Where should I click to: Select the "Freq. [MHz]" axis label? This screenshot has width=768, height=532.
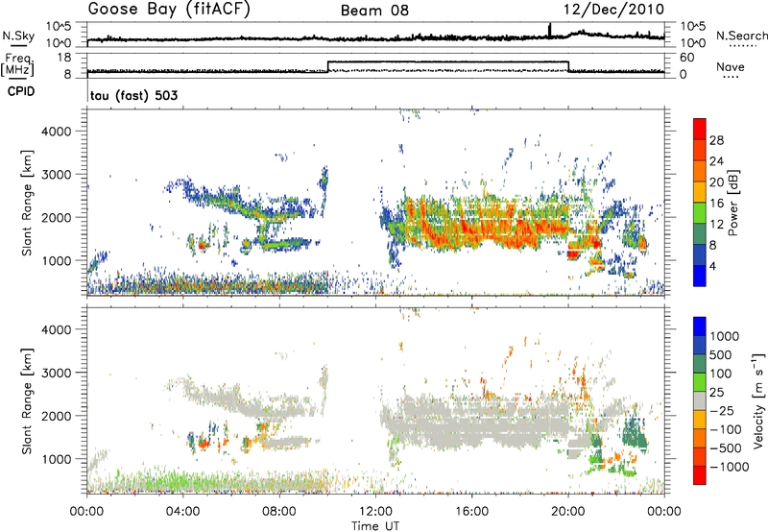coord(17,64)
